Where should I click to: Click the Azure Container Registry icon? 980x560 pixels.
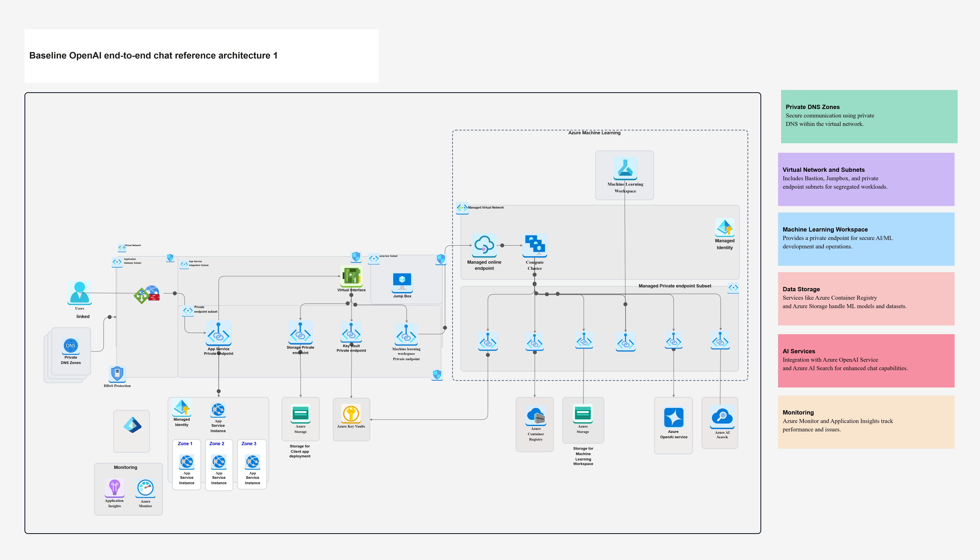(x=536, y=415)
